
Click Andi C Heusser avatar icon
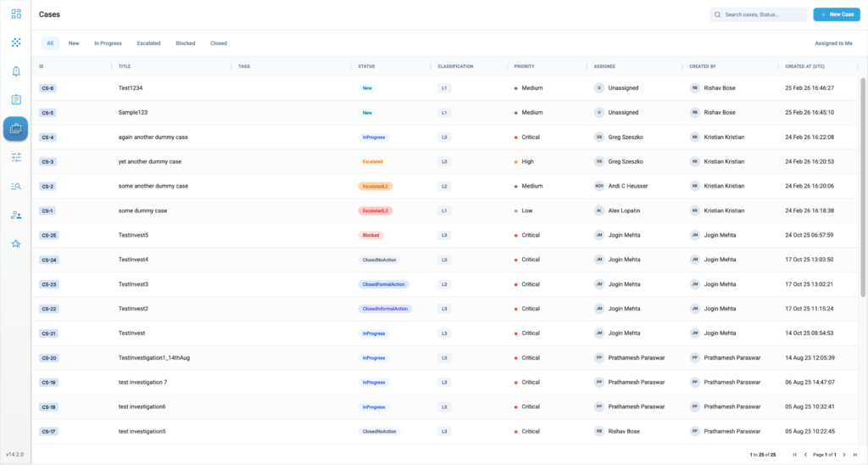click(x=599, y=186)
